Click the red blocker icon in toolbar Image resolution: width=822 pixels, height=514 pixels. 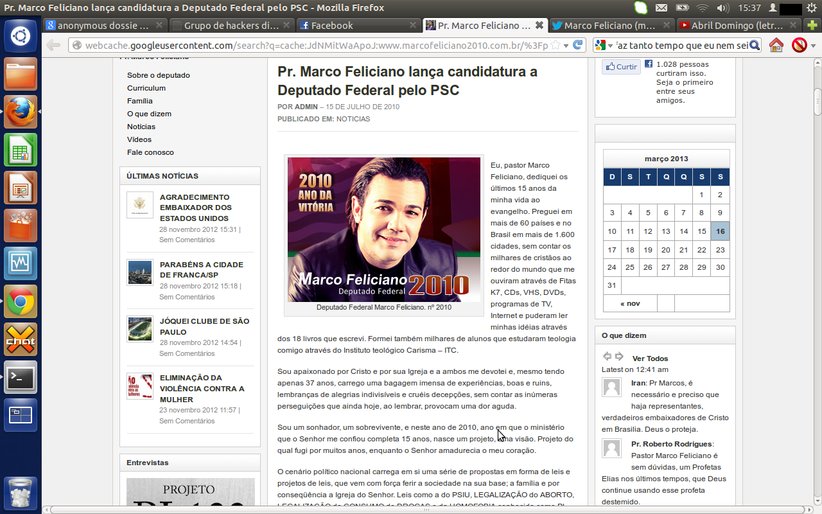[x=799, y=45]
